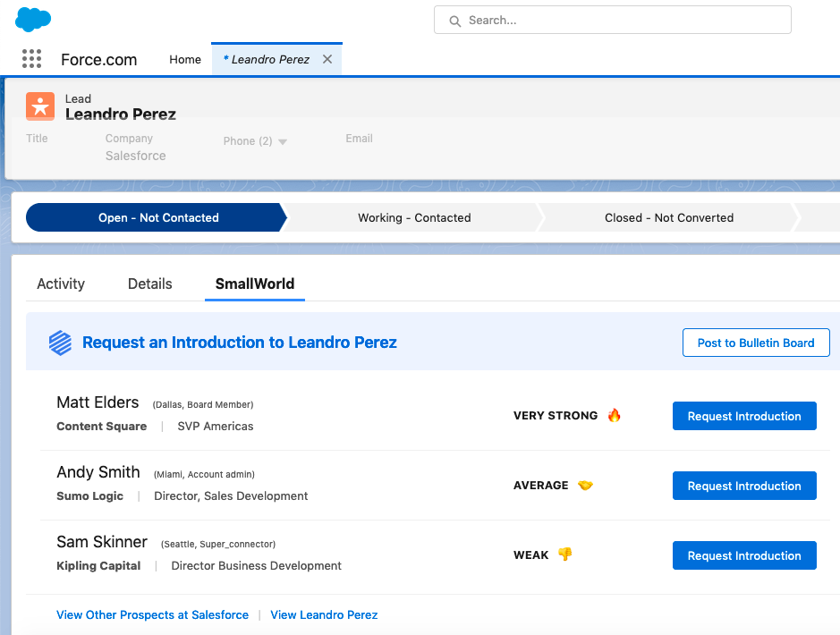This screenshot has width=840, height=635.
Task: Expand the Phone (2) dropdown
Action: pos(283,141)
